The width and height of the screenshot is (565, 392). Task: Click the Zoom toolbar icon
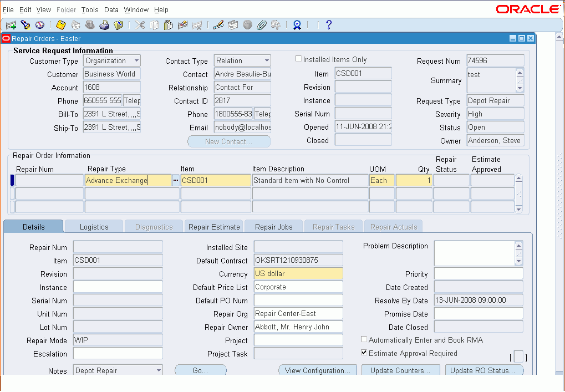[x=233, y=25]
